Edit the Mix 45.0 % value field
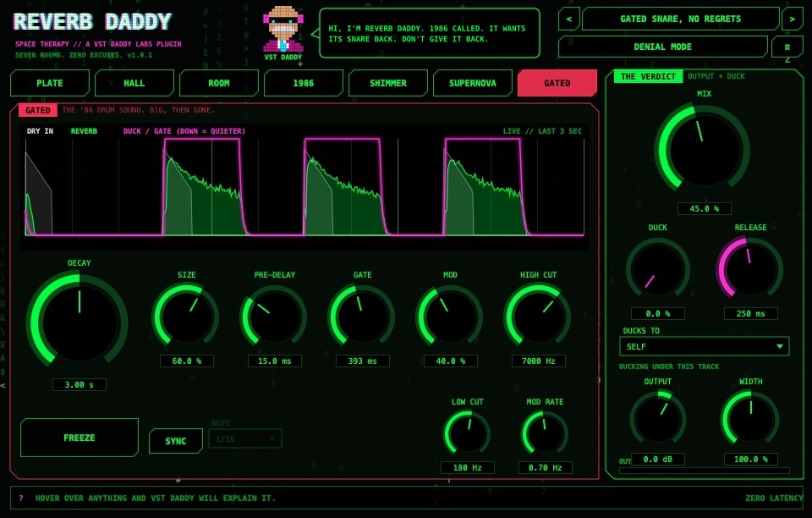 [704, 209]
